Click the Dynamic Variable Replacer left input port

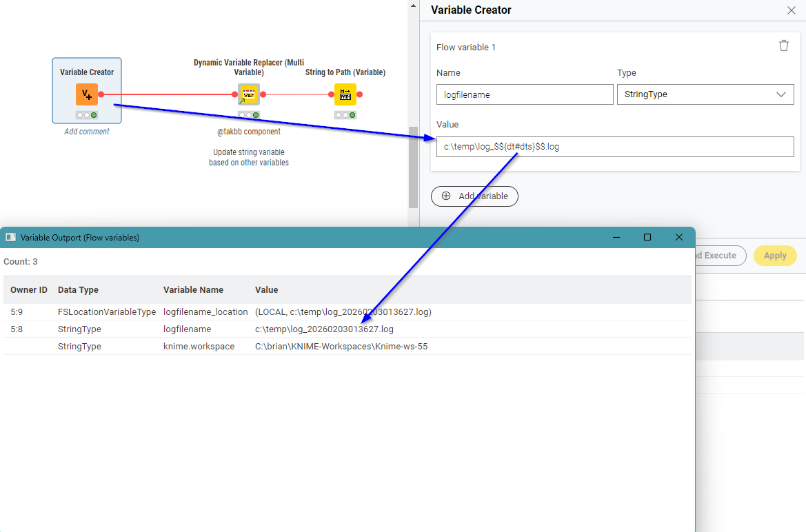click(x=234, y=94)
